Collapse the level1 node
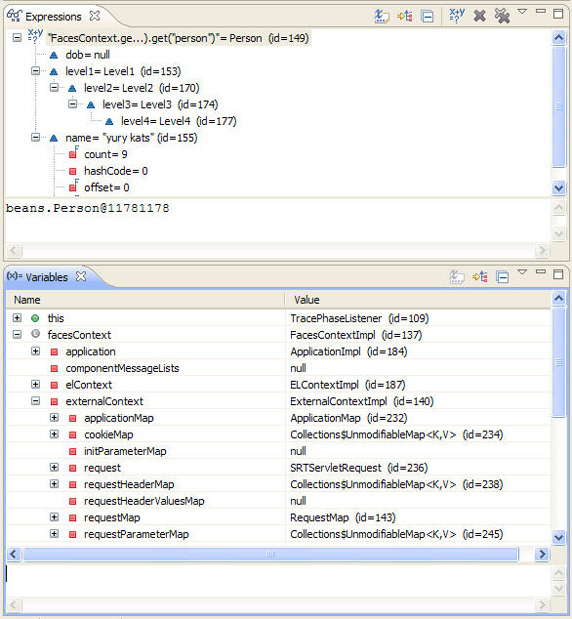 [x=36, y=71]
